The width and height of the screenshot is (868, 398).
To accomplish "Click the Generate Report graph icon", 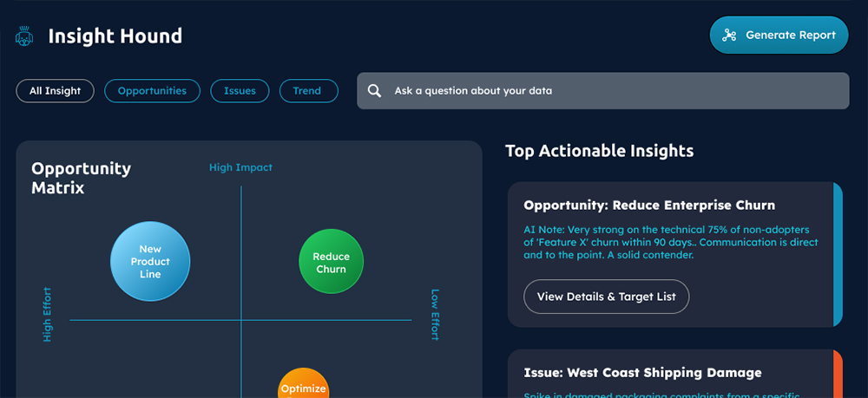I will (x=729, y=36).
